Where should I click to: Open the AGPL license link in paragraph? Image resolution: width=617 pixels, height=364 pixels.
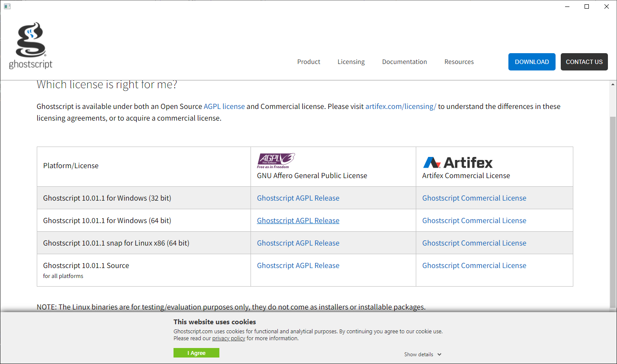(x=224, y=106)
